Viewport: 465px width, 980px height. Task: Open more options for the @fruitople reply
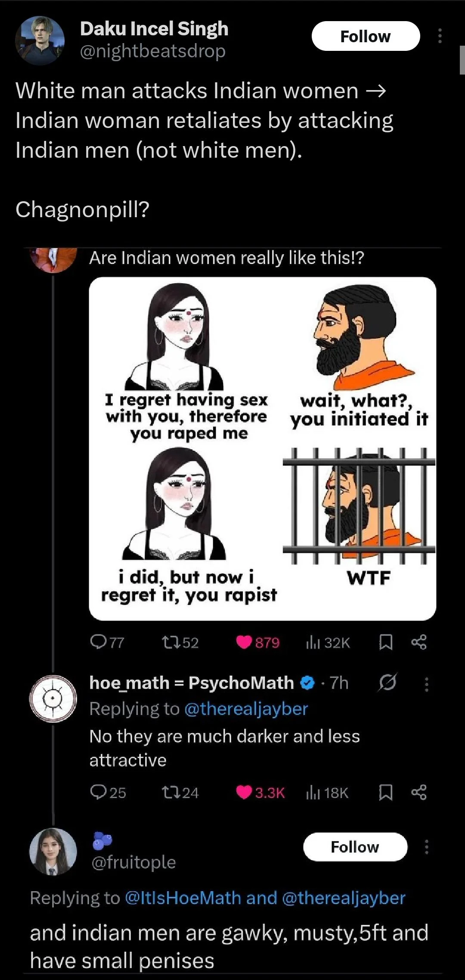pos(426,847)
